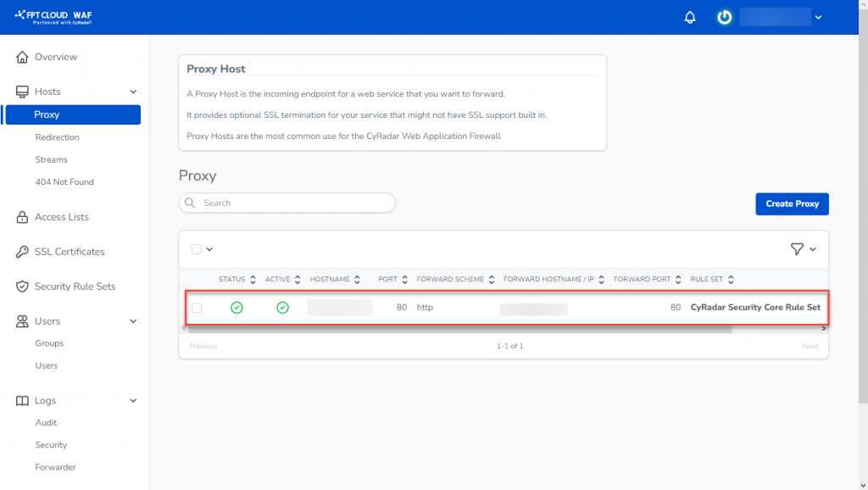868x490 pixels.
Task: Switch to the Redirection section
Action: click(x=57, y=136)
